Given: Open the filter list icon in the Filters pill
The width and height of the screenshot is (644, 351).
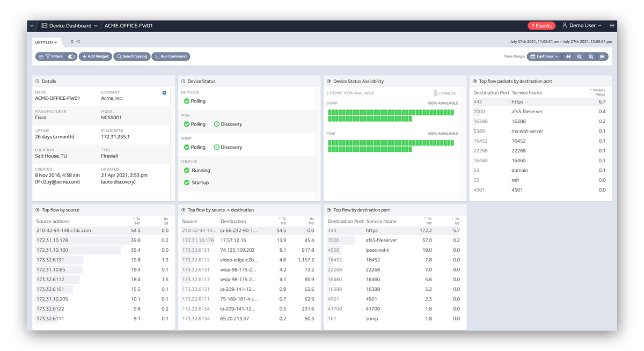Looking at the screenshot, I should [41, 56].
